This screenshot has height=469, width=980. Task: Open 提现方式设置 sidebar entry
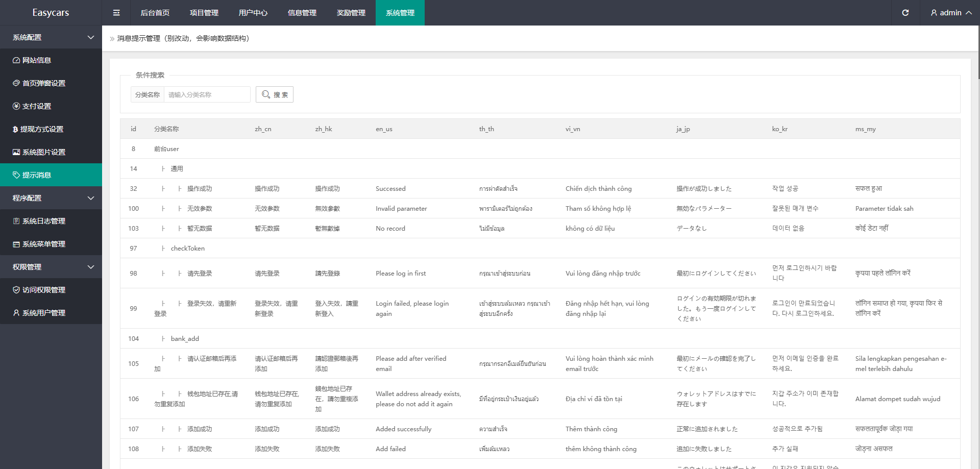coord(41,129)
